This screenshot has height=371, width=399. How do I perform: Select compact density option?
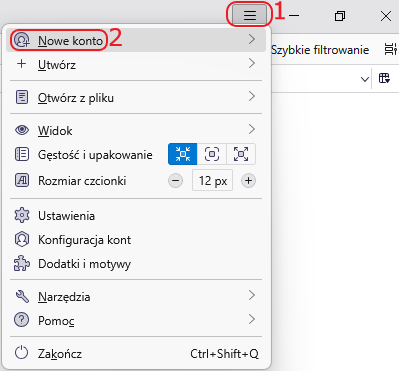[183, 154]
